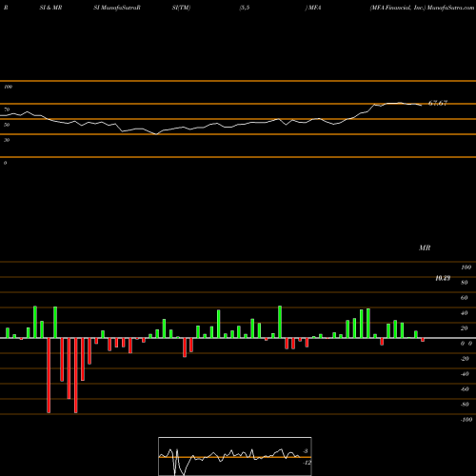Click the end of the RSI line near 67.67

pyautogui.click(x=421, y=105)
